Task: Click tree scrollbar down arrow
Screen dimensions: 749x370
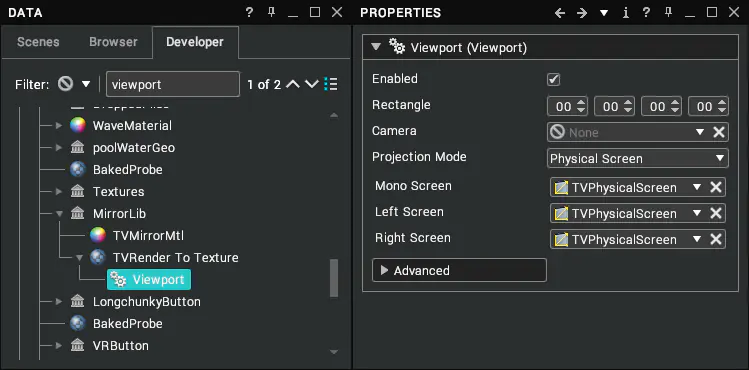Action: (x=334, y=352)
